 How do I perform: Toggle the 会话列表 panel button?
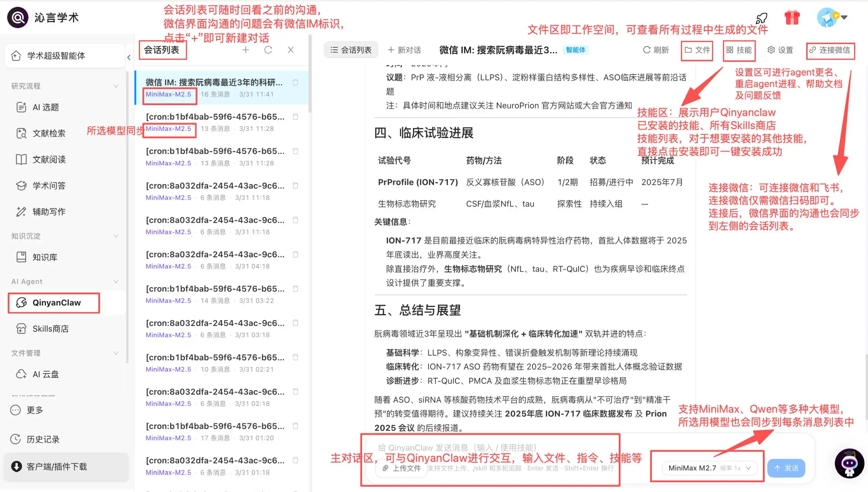[x=351, y=50]
